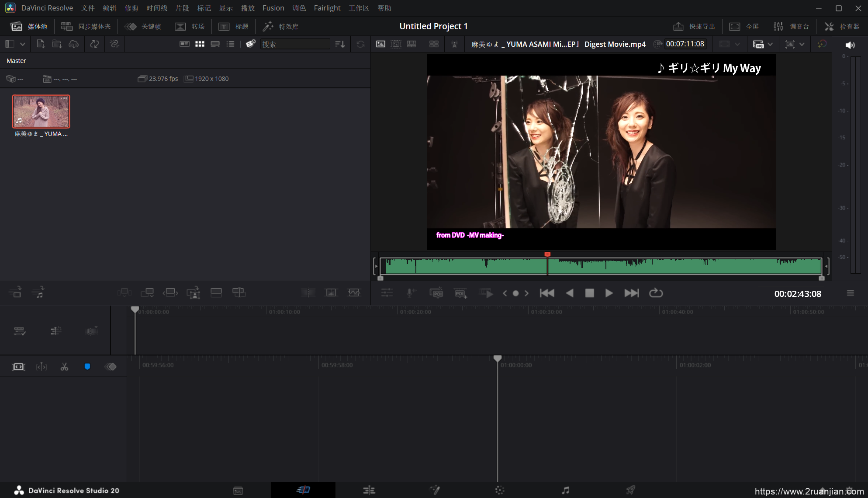Viewport: 868px width, 498px height.
Task: Play the clip in reverse
Action: [569, 293]
